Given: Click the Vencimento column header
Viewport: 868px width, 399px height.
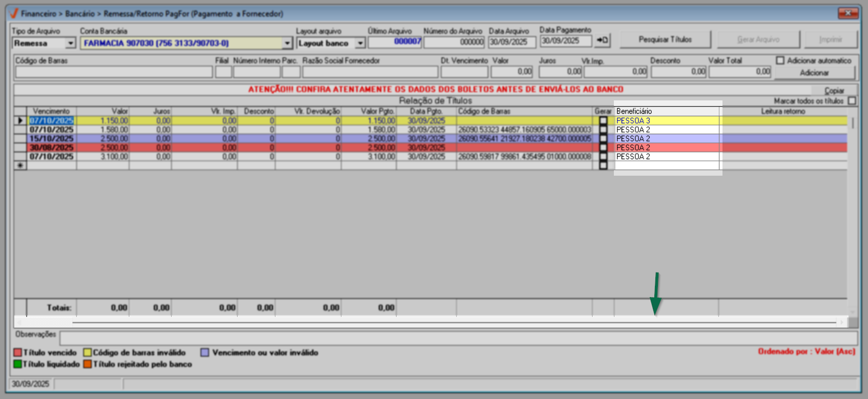Looking at the screenshot, I should (51, 111).
